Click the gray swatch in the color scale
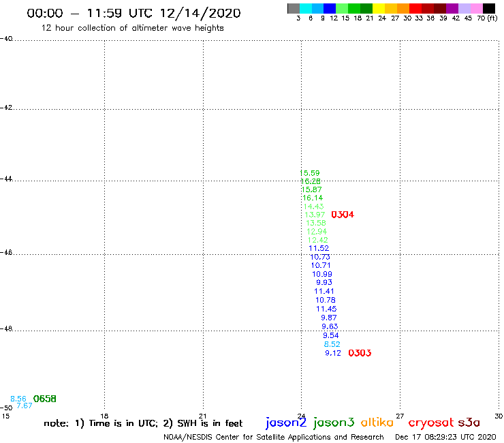Screen dimensions: 504x443 (294, 8)
